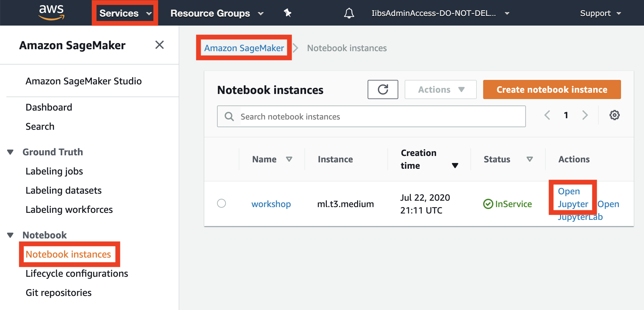Open Labeling jobs page
Viewport: 644px width, 310px height.
tap(54, 171)
